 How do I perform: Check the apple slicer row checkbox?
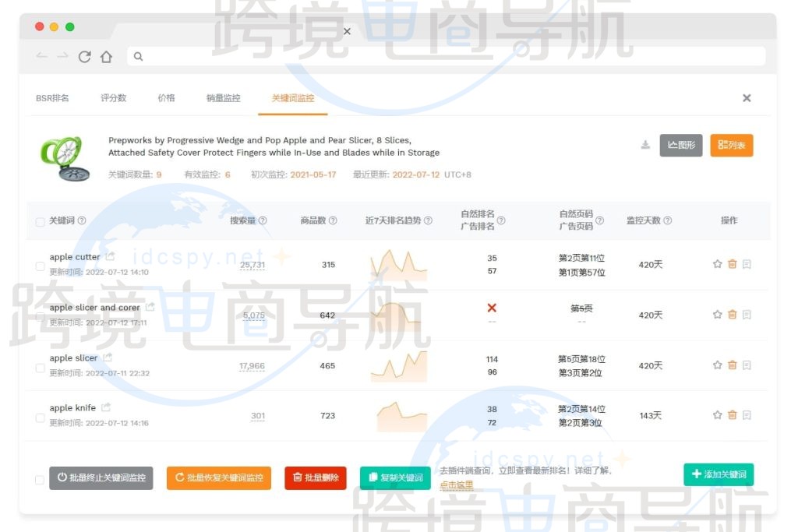tap(40, 367)
